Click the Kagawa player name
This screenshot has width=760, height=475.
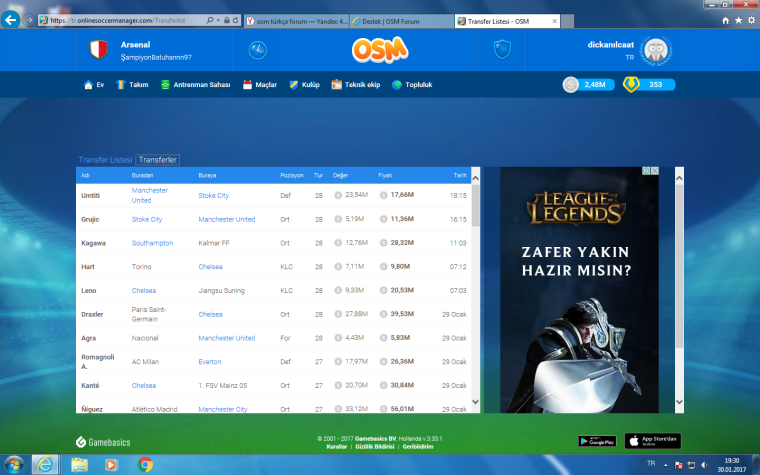click(94, 243)
